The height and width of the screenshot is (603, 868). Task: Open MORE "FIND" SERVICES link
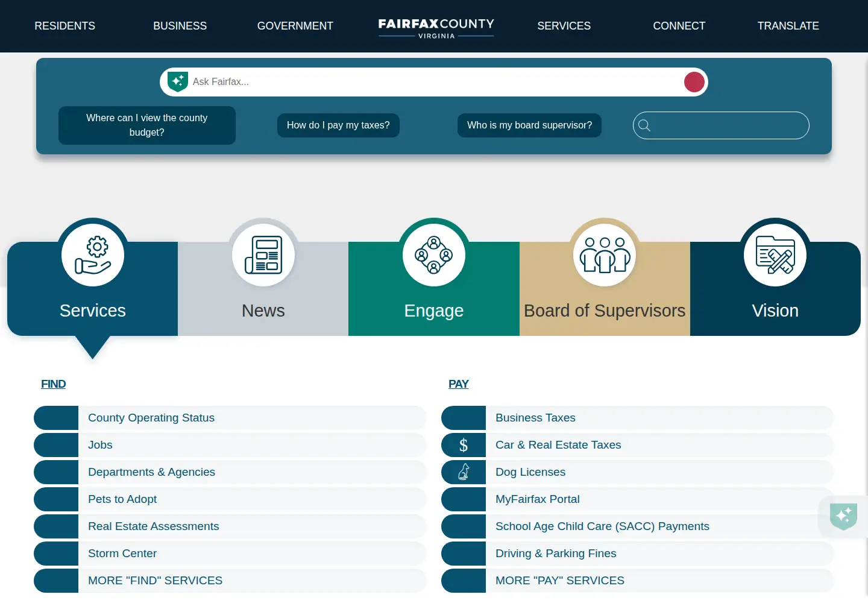(230, 581)
